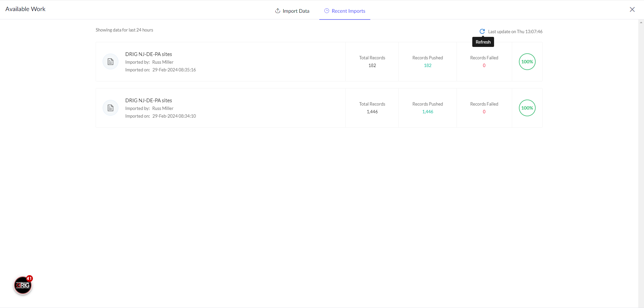
Task: Click Imported on 29-Feb-2024 08:34:10
Action: [161, 116]
